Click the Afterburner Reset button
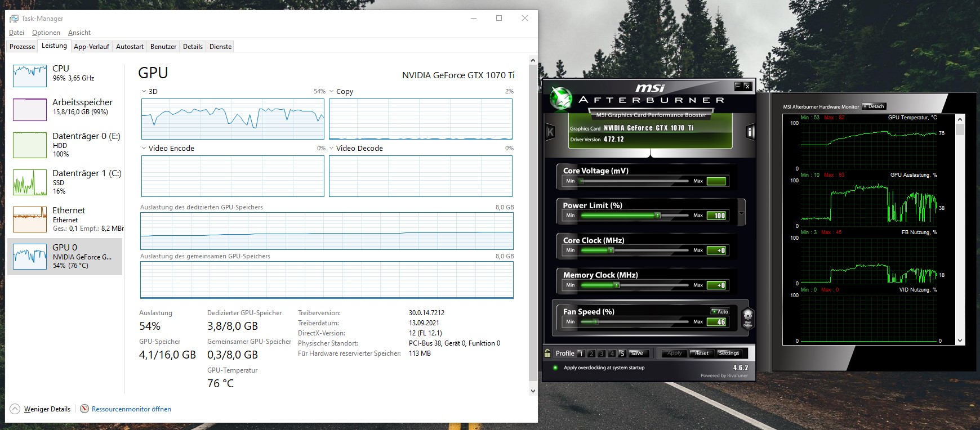 pos(702,353)
